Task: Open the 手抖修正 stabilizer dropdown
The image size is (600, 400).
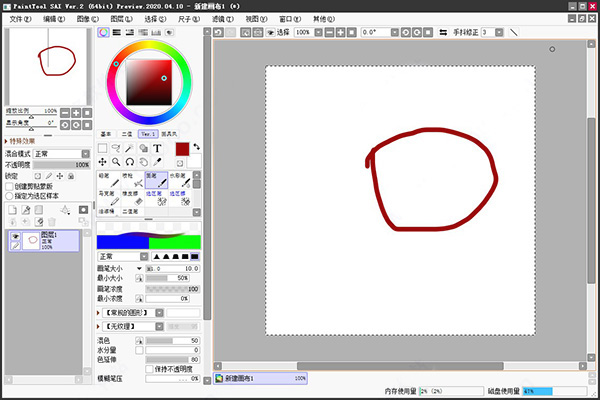Action: click(499, 33)
